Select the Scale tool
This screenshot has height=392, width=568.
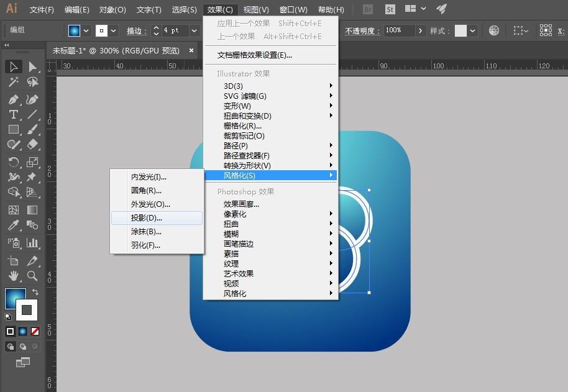32,162
